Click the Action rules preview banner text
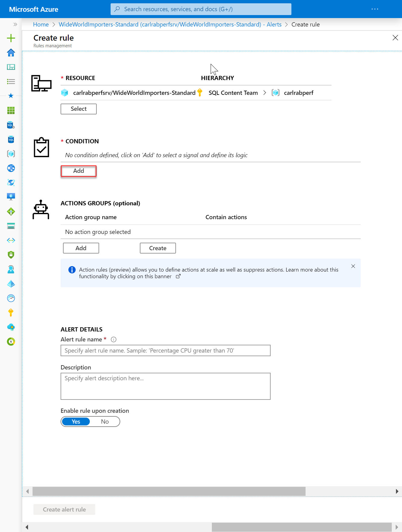Screen dimensions: 402x532 tap(209, 273)
